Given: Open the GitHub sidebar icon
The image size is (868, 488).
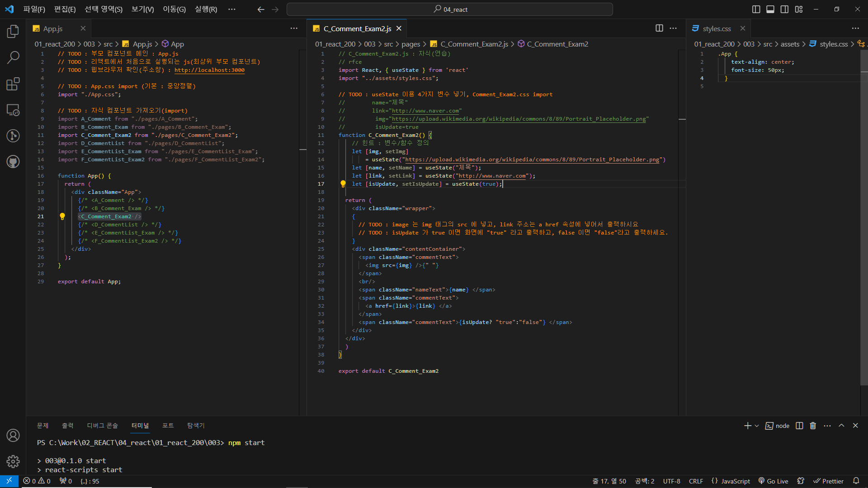Looking at the screenshot, I should coord(13,162).
